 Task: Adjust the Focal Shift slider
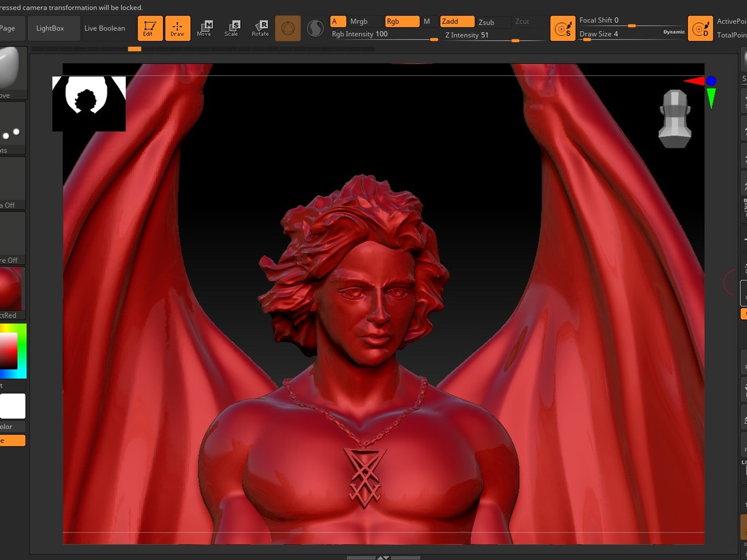(631, 21)
